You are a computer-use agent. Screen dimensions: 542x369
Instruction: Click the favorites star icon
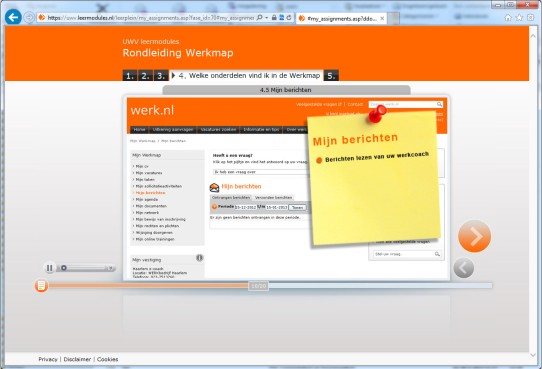point(519,18)
